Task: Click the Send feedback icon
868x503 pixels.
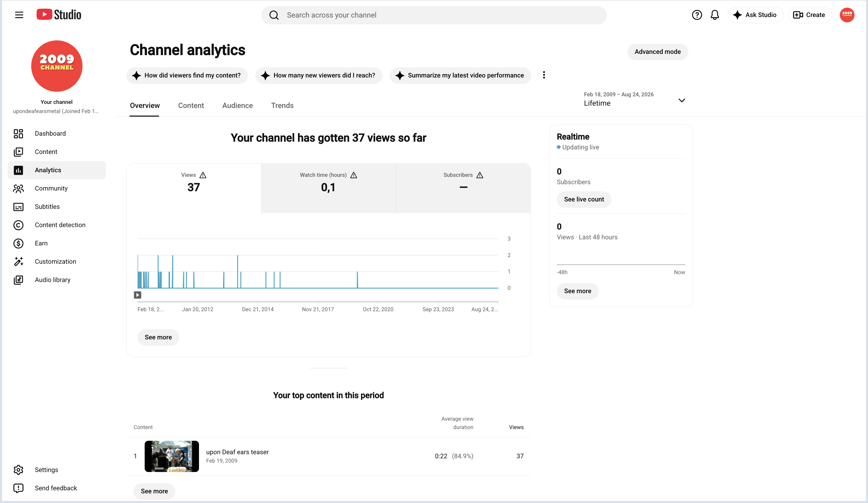Action: click(x=18, y=488)
